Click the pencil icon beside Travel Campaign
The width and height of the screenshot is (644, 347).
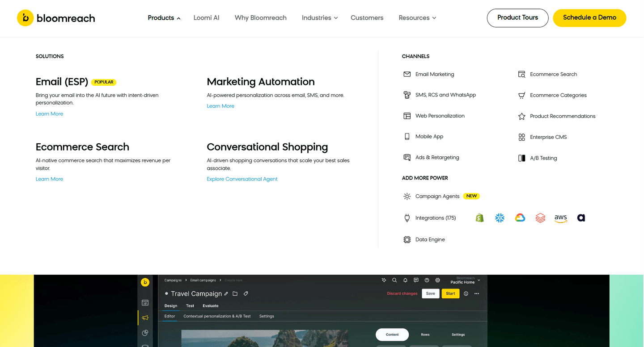(226, 293)
